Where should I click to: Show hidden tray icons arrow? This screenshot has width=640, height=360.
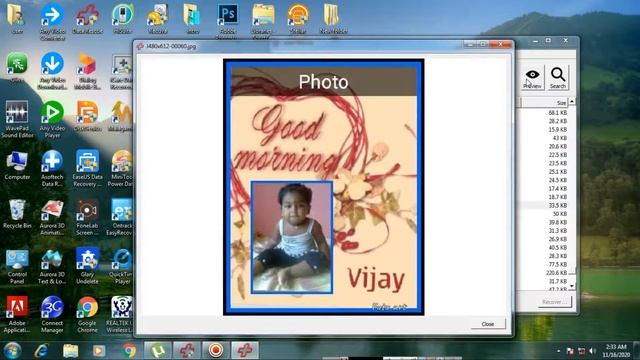(558, 351)
